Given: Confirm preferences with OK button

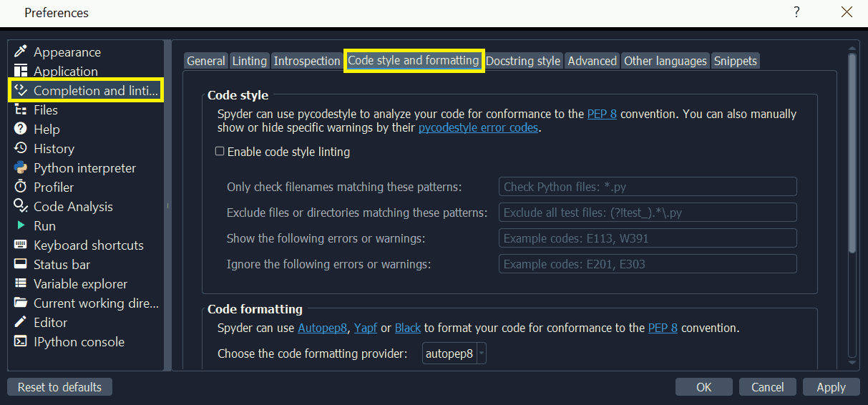Looking at the screenshot, I should point(704,387).
